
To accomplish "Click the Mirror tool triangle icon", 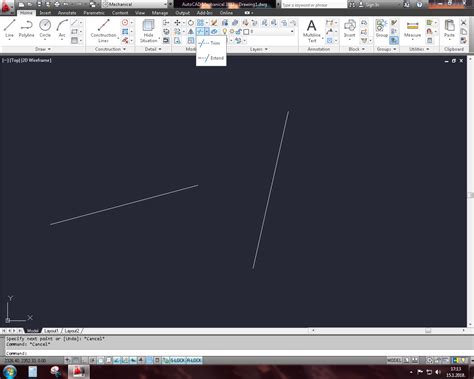I will click(x=191, y=32).
